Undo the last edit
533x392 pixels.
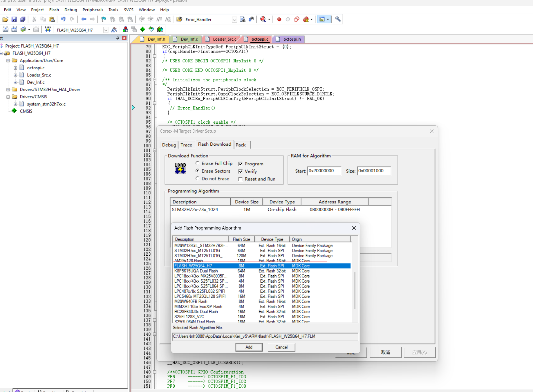[63, 19]
